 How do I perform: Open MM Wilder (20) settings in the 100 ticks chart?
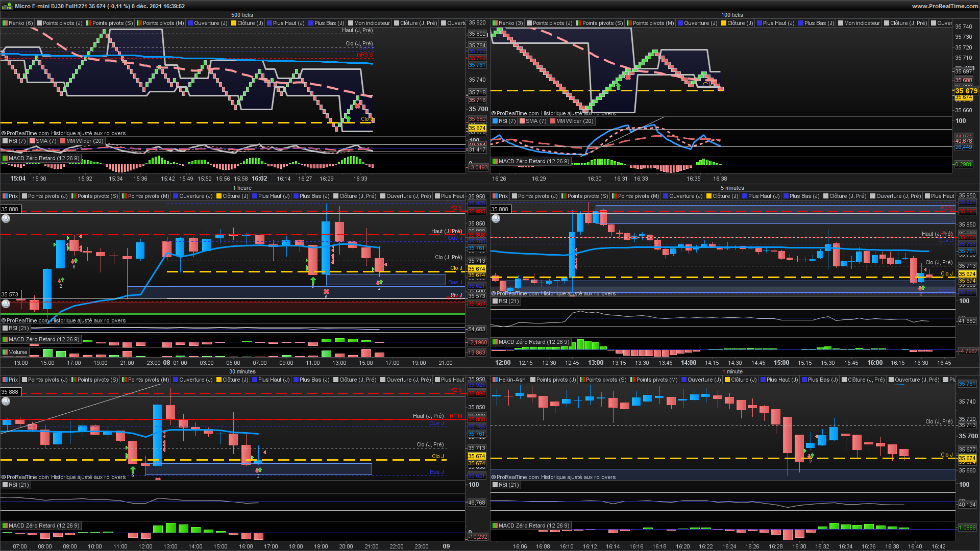pyautogui.click(x=574, y=121)
